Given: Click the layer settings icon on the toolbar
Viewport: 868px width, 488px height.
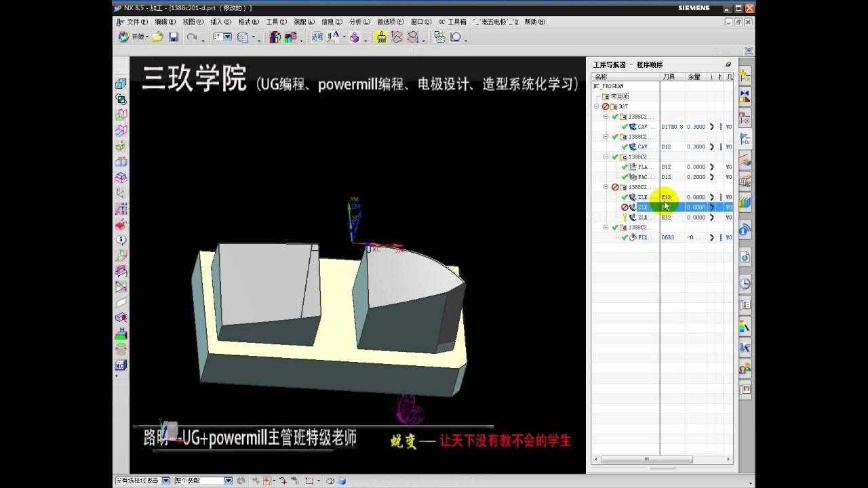Looking at the screenshot, I should pyautogui.click(x=242, y=37).
